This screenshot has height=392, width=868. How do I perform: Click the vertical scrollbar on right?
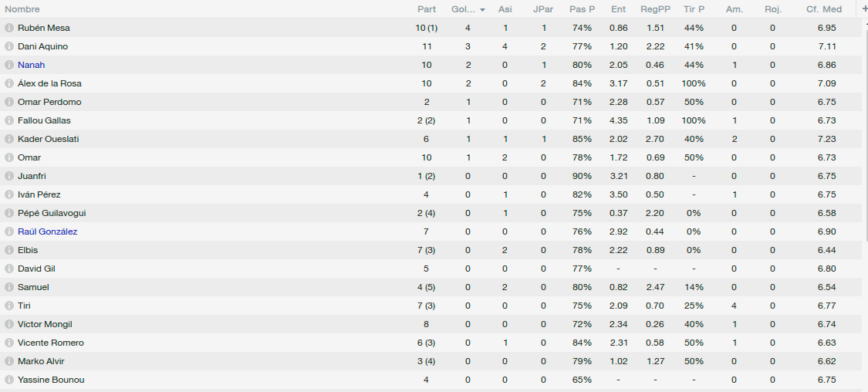click(865, 131)
